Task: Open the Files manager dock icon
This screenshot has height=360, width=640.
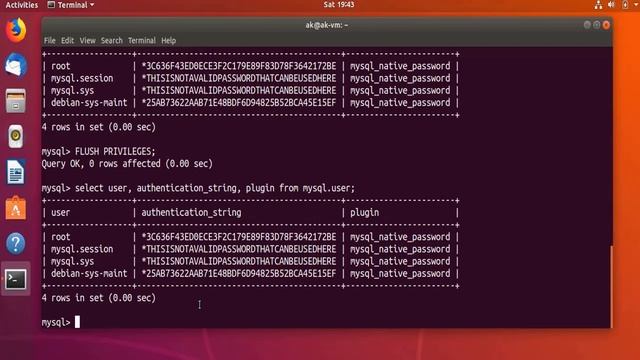Action: (16, 101)
